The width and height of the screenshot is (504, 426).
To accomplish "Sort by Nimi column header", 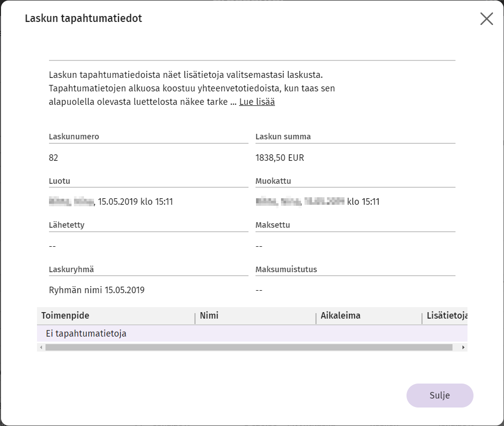I will 255,316.
